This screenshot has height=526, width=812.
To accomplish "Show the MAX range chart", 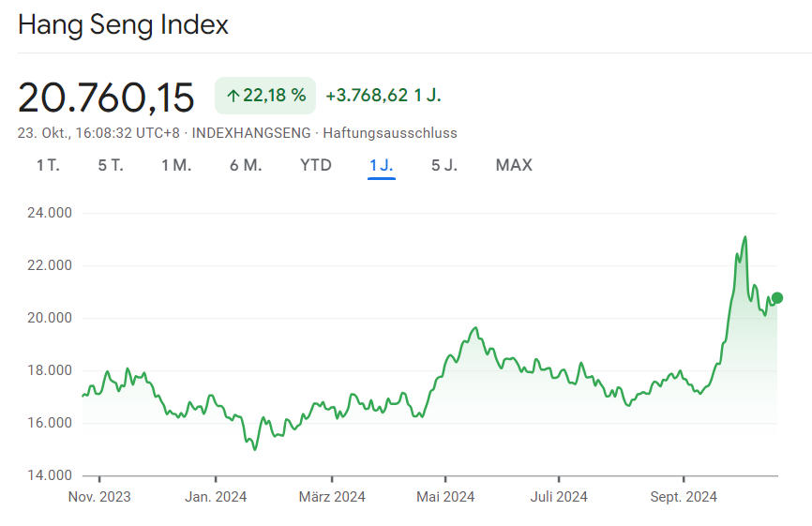I will point(514,165).
